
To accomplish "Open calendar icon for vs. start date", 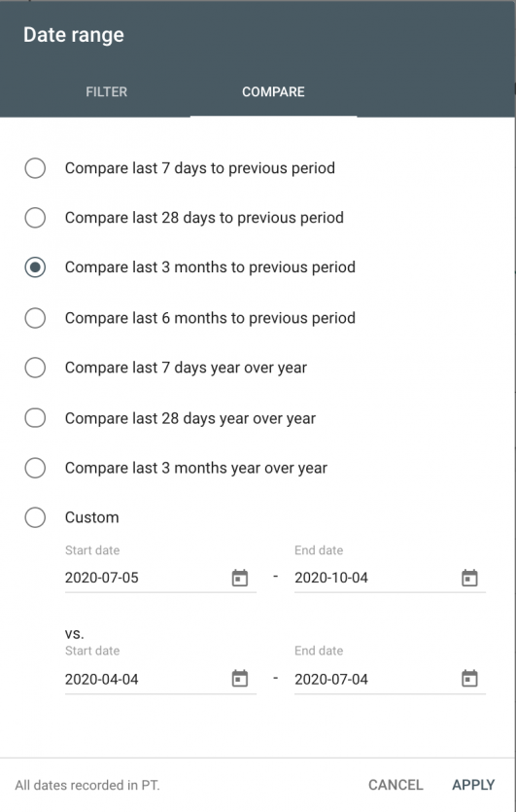I will point(240,679).
